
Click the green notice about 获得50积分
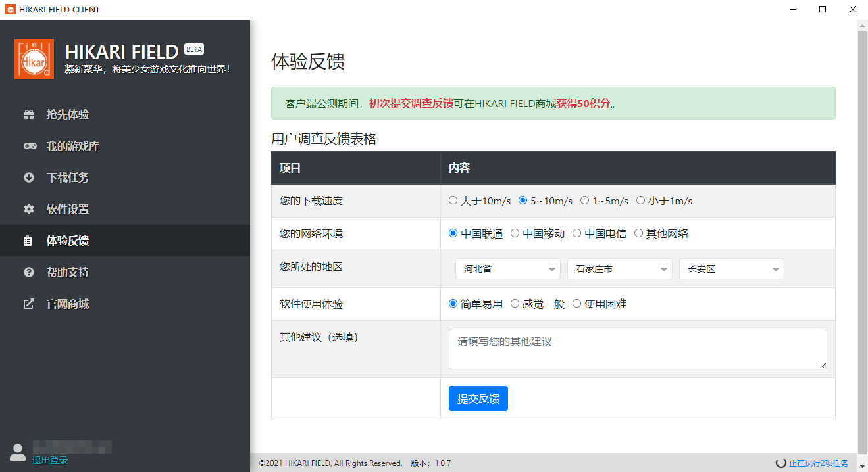[553, 103]
